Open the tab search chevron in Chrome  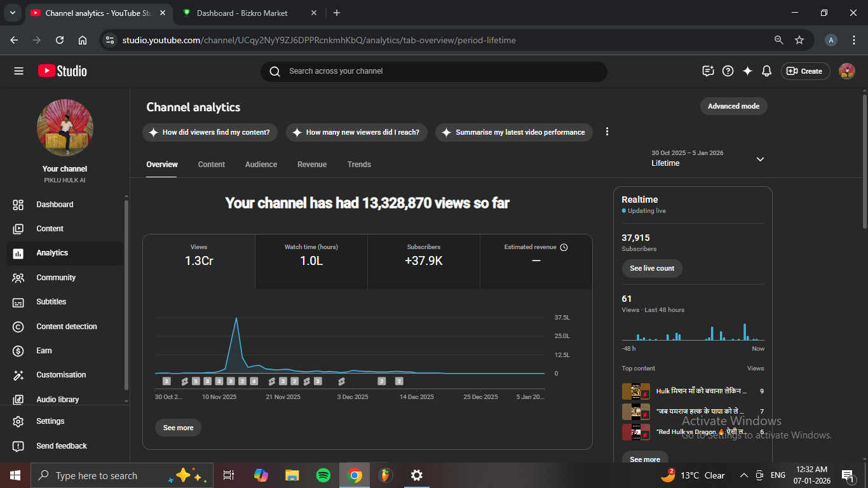pos(12,13)
